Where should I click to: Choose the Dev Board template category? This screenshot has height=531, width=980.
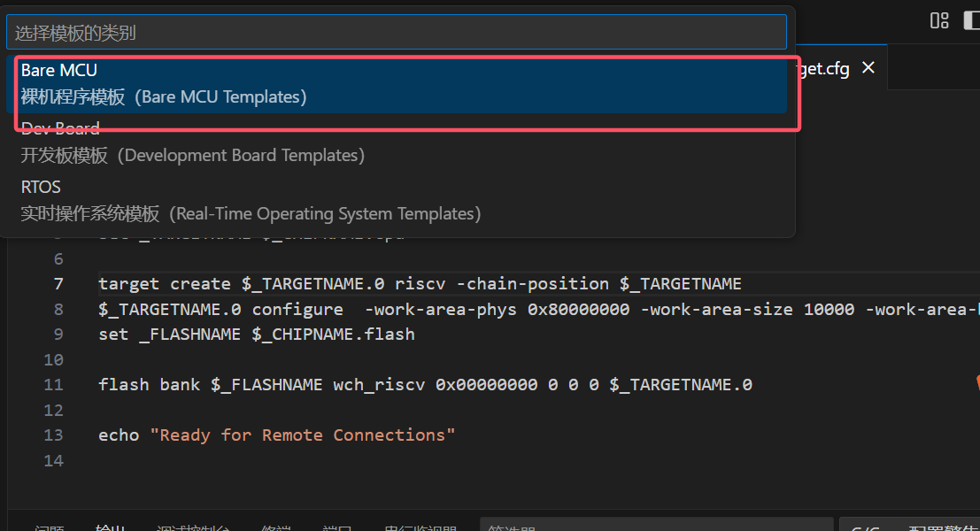point(398,142)
